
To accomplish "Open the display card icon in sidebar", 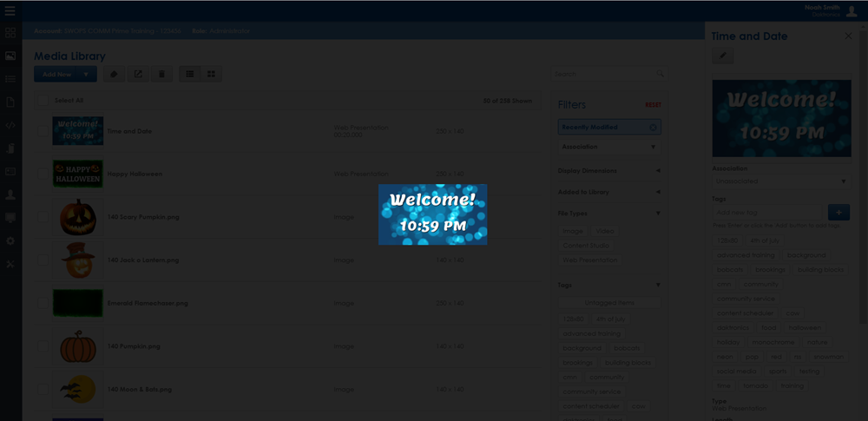I will point(10,171).
